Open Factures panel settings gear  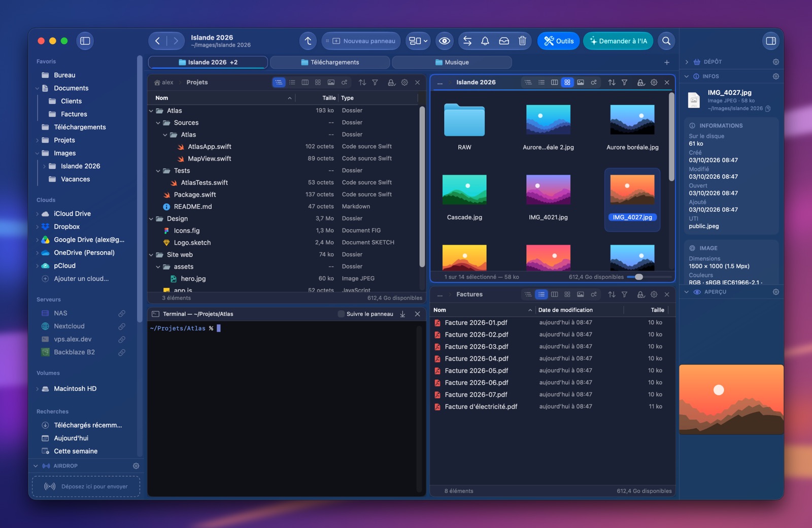pyautogui.click(x=654, y=294)
